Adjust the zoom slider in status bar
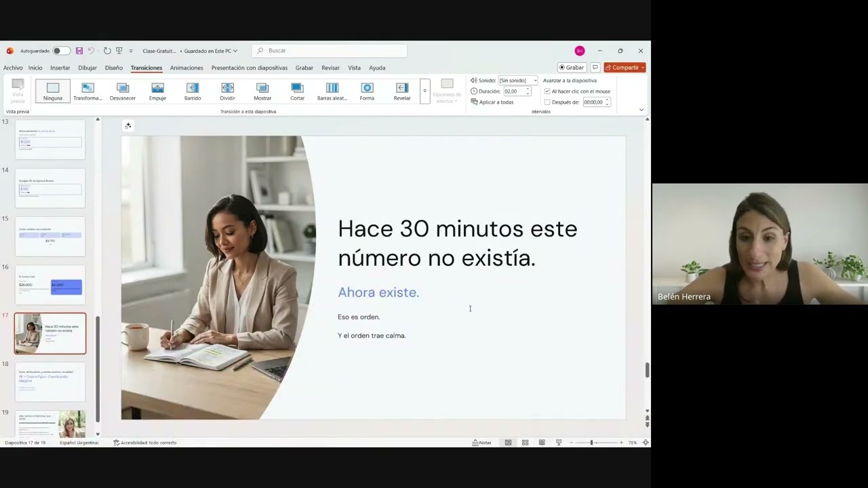Viewport: 868px width, 488px height. (591, 443)
